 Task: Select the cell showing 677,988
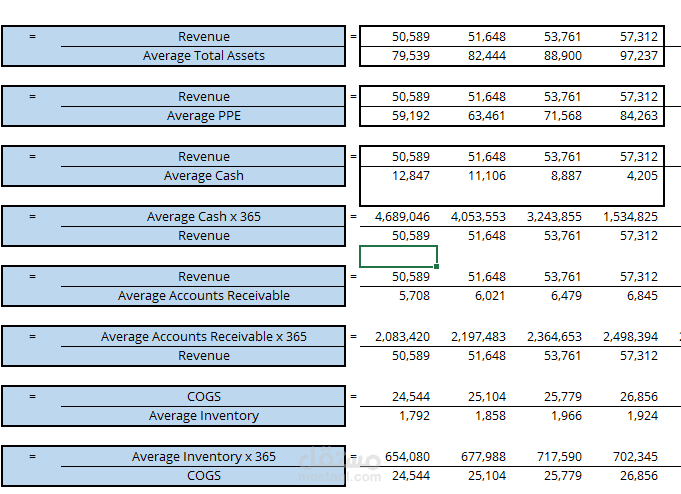click(x=483, y=456)
